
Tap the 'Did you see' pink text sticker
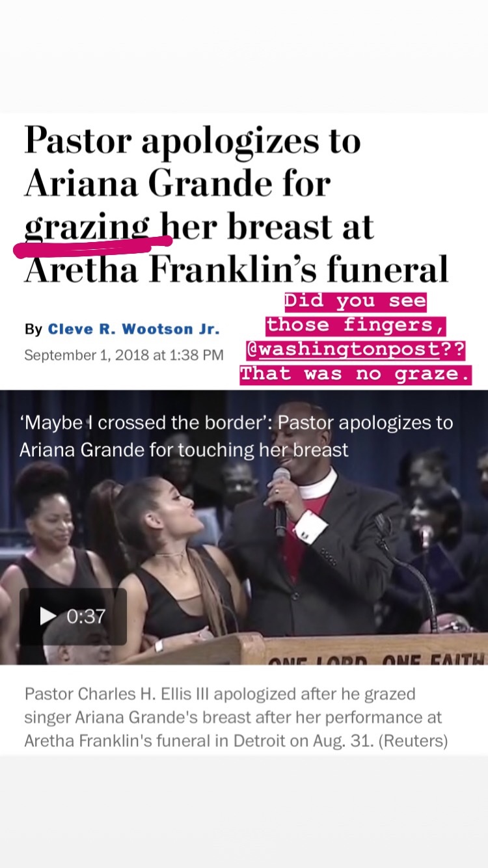pos(355,302)
